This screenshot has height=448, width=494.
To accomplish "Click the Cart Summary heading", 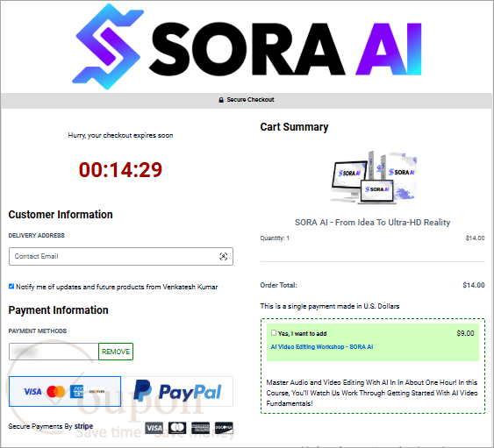I will [x=294, y=127].
